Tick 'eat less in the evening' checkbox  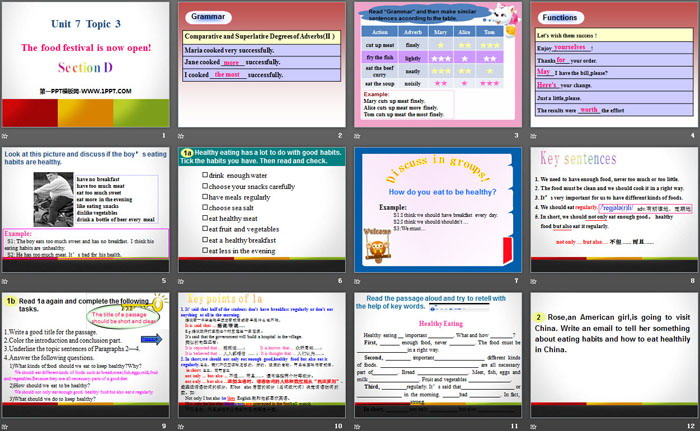click(x=205, y=251)
